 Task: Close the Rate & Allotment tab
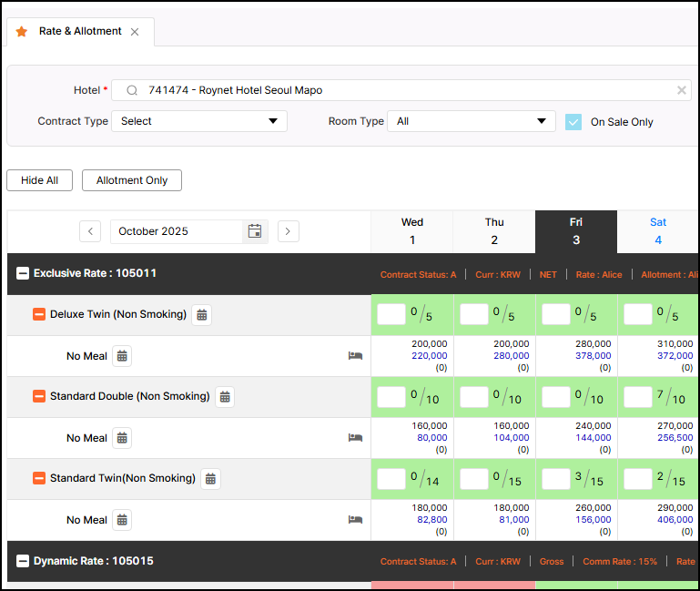point(135,32)
